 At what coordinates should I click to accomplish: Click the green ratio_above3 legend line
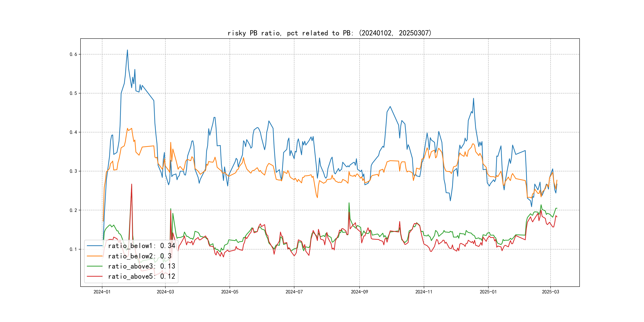tap(94, 266)
